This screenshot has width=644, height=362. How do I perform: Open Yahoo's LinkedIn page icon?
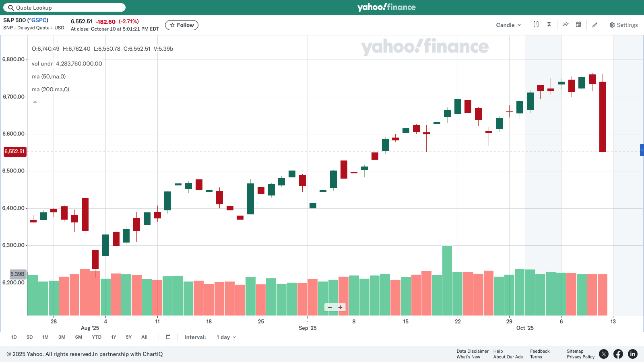(x=633, y=354)
